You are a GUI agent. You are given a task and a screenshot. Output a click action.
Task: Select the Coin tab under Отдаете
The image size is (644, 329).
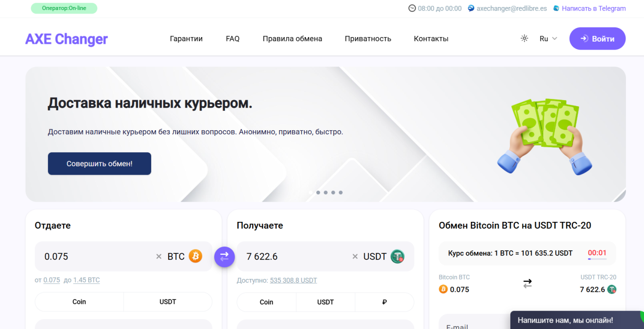(x=79, y=302)
